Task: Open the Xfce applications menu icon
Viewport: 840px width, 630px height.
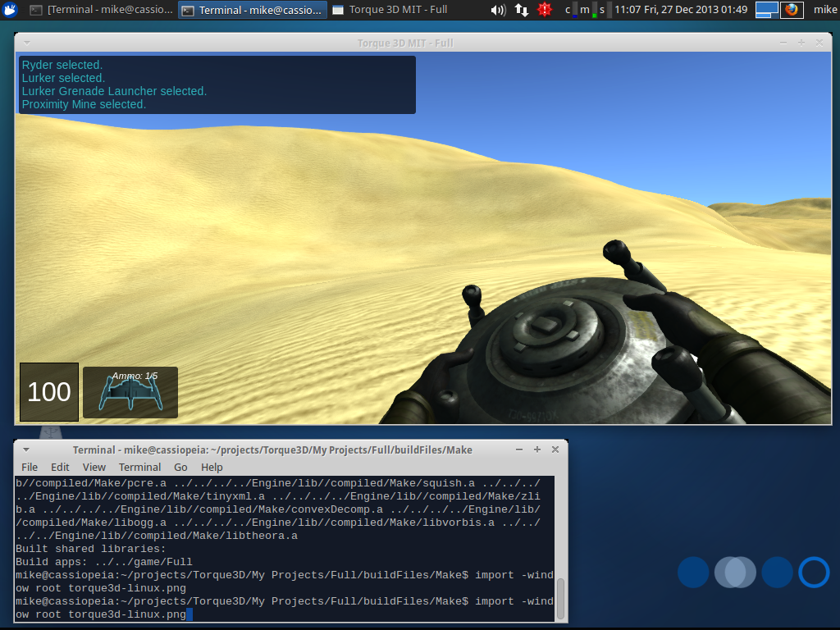Action: 10,10
